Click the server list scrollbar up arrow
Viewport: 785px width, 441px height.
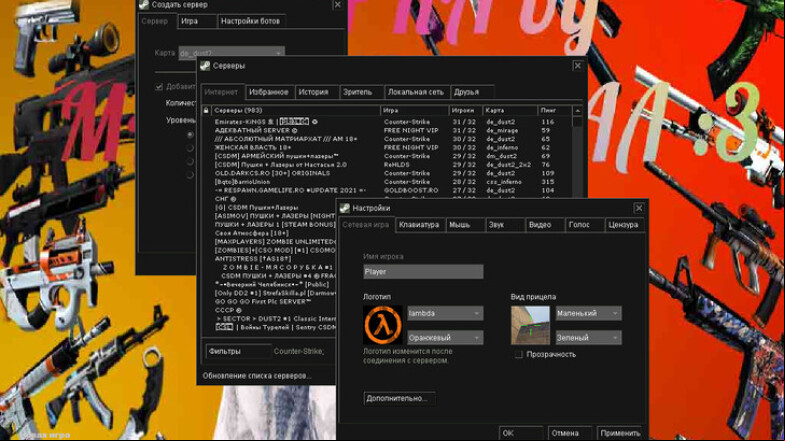click(577, 111)
